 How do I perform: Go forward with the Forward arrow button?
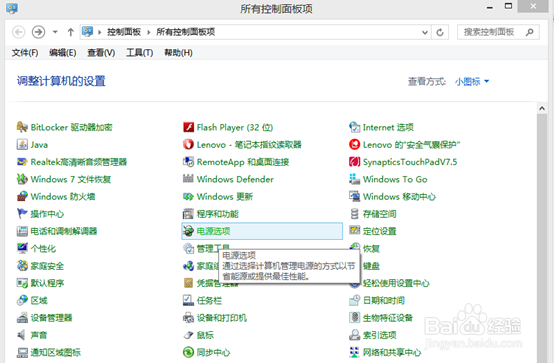[x=38, y=32]
